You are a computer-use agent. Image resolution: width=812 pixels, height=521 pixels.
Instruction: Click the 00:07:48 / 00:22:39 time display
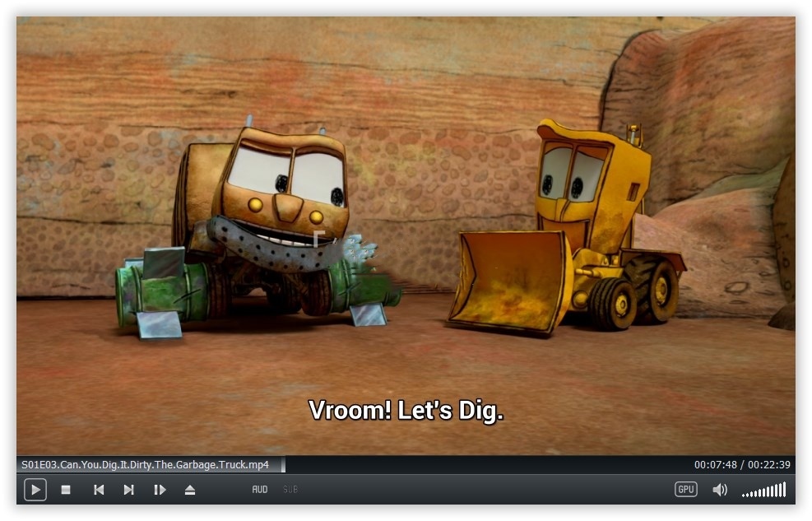(x=742, y=464)
